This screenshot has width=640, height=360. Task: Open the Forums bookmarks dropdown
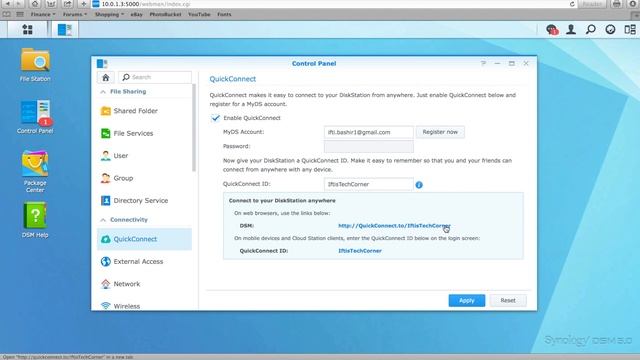pyautogui.click(x=75, y=14)
